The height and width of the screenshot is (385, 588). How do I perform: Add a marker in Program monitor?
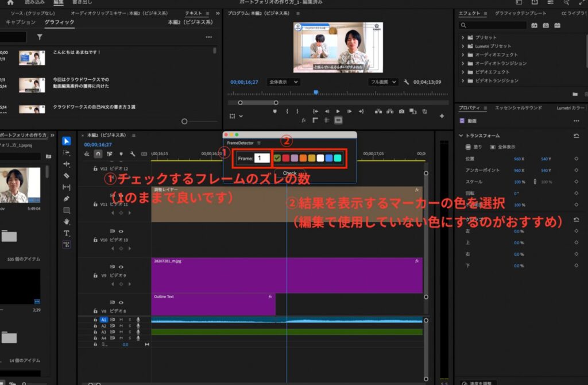275,111
